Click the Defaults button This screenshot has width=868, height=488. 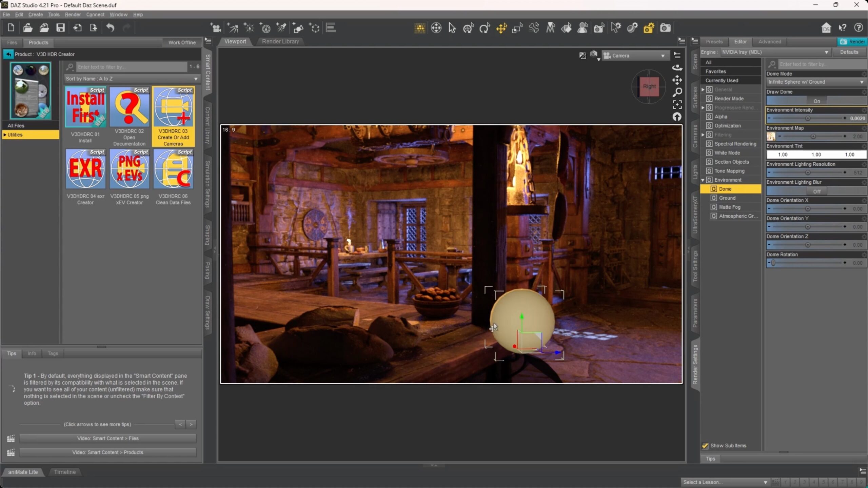849,52
